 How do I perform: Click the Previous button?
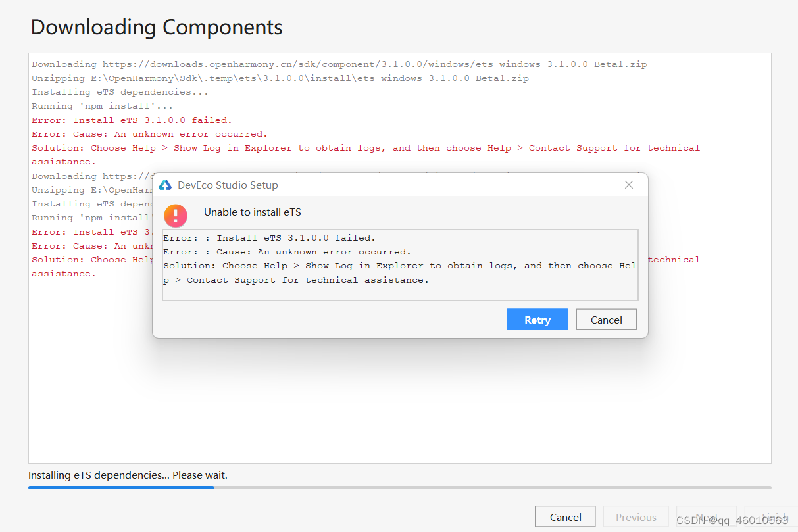[x=636, y=517]
